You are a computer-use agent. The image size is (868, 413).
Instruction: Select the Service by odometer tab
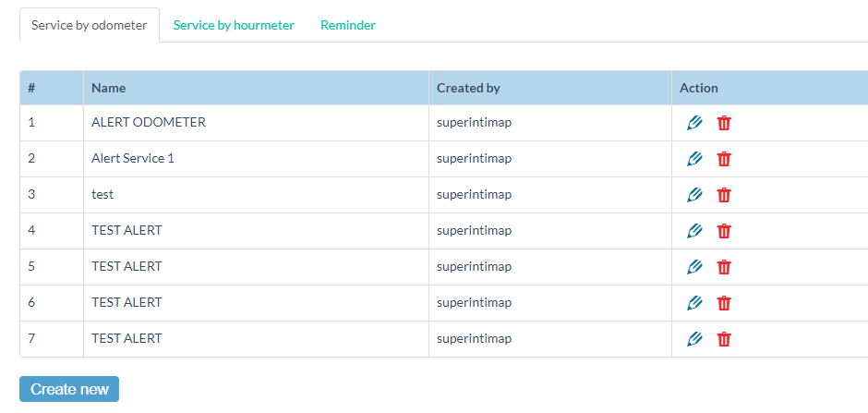pos(89,25)
